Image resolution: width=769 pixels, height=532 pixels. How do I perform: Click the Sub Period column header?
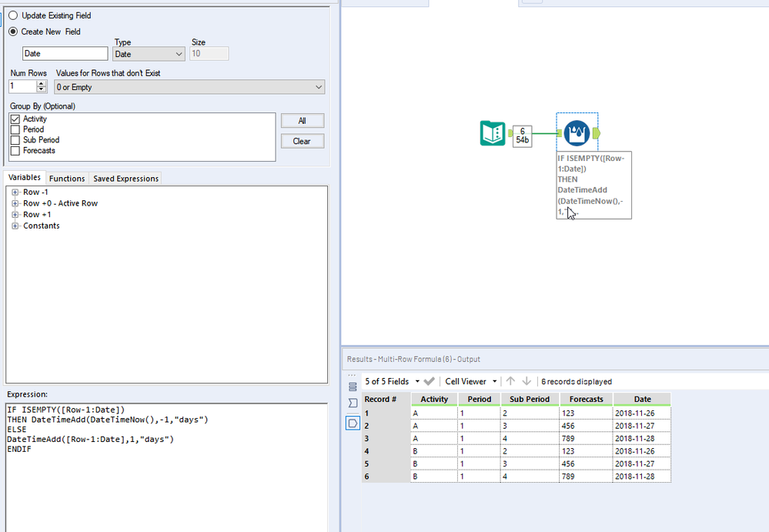point(530,399)
